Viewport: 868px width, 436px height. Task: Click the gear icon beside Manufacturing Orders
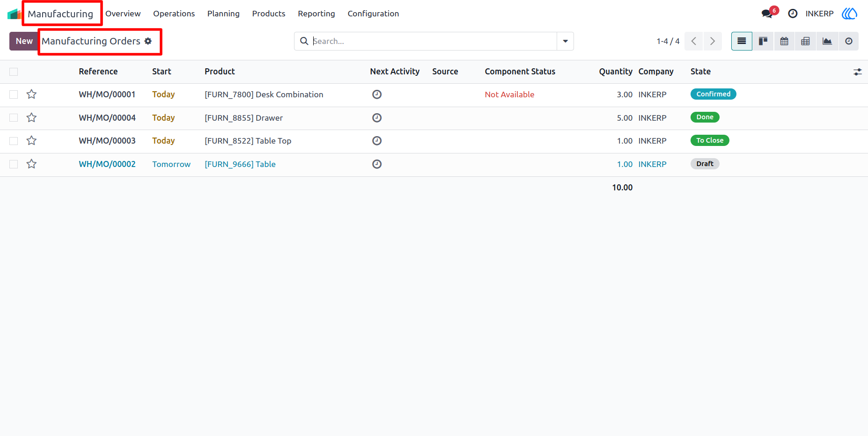(148, 41)
